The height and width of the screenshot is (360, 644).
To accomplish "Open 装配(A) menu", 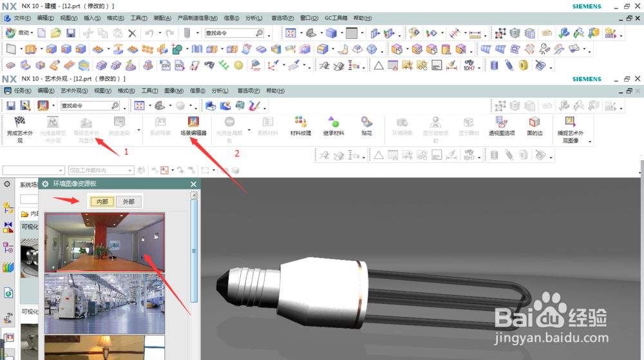I will point(162,18).
